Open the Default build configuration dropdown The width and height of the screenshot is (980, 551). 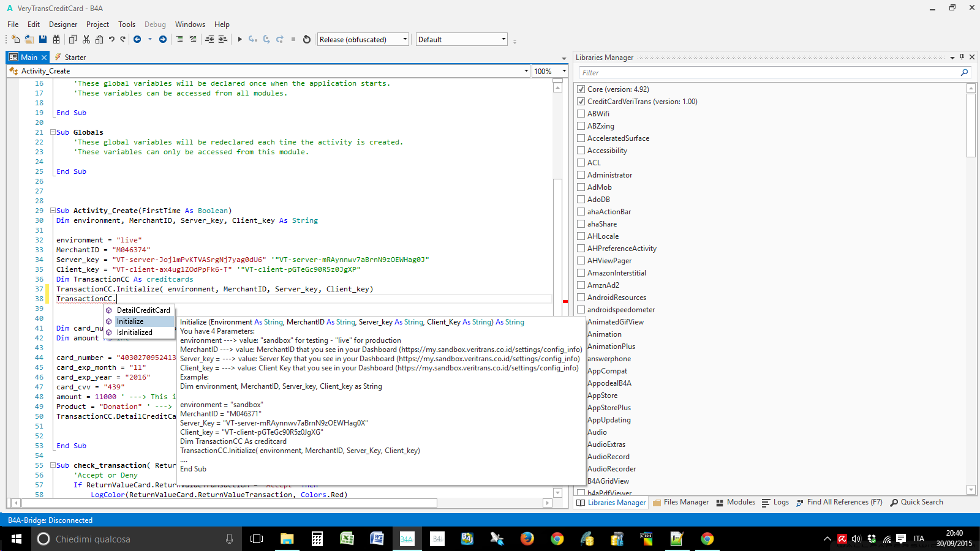pos(462,39)
